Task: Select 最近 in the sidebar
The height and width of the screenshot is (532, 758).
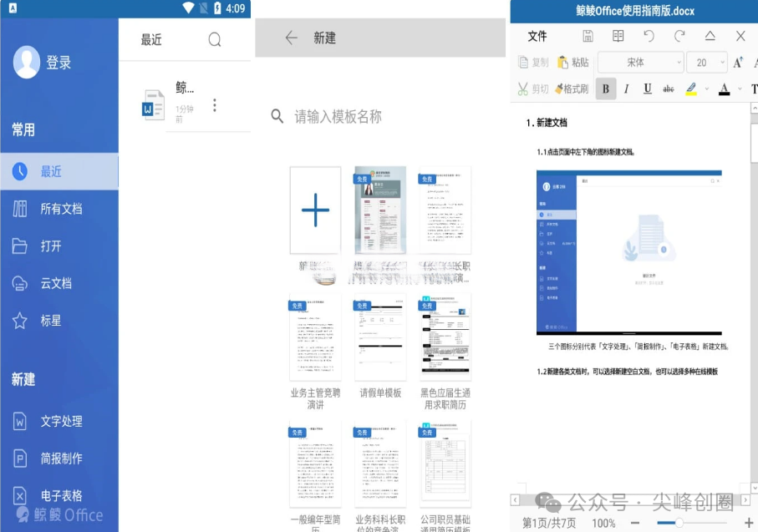Action: [59, 171]
